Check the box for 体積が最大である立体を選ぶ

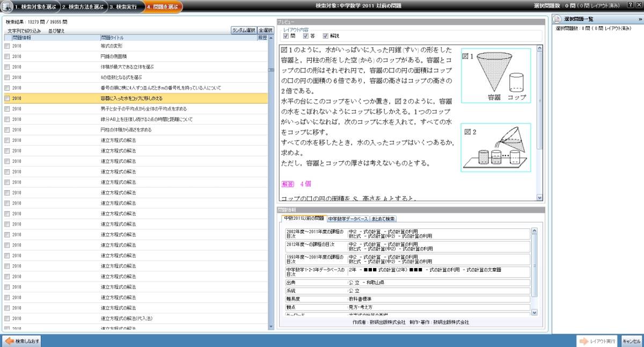point(7,67)
